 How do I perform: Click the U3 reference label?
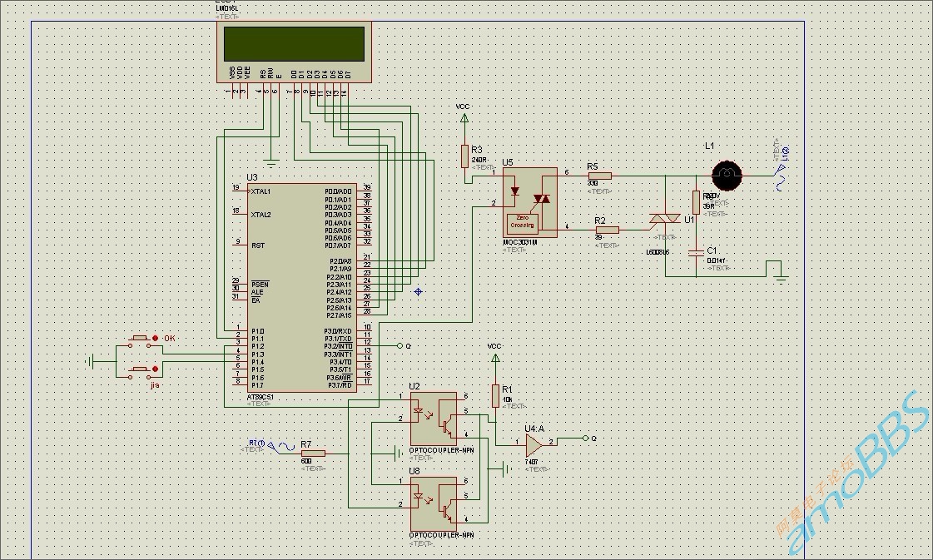[x=252, y=177]
